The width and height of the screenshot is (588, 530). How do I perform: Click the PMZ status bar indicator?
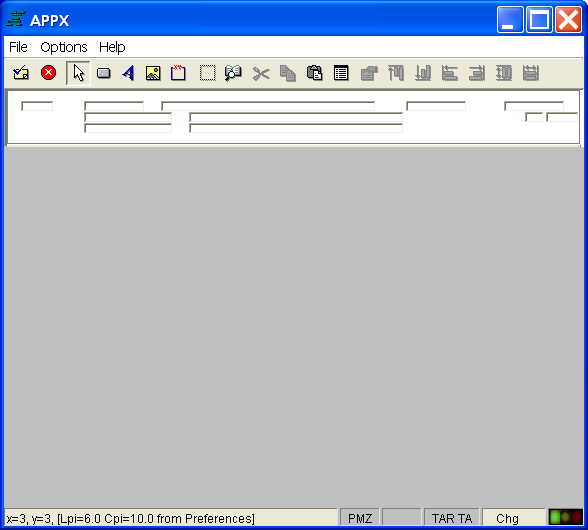[x=360, y=518]
